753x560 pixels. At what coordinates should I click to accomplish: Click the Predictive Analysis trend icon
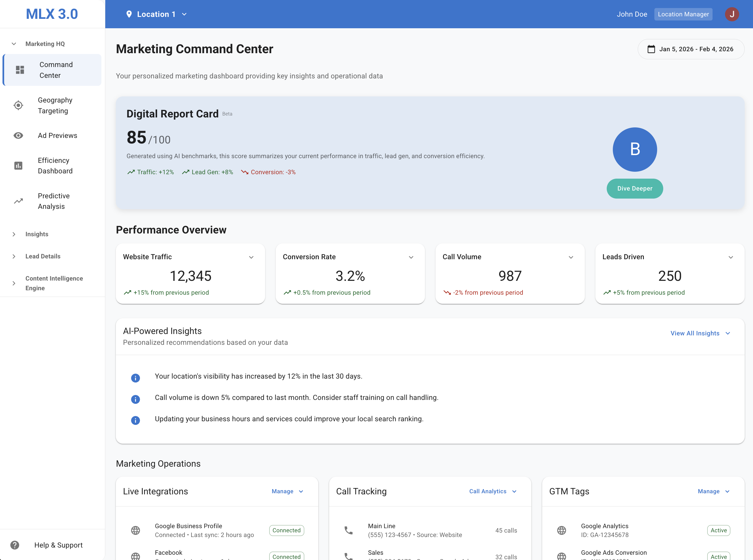(x=18, y=201)
